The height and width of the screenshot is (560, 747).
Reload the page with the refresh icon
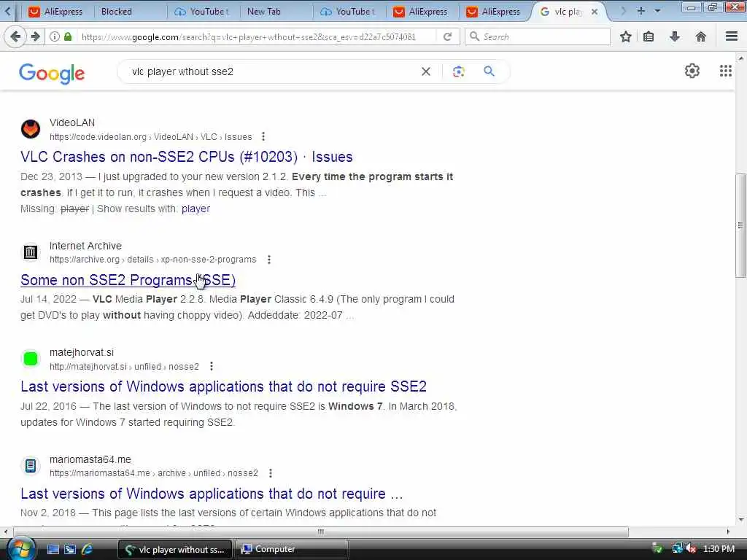(447, 36)
